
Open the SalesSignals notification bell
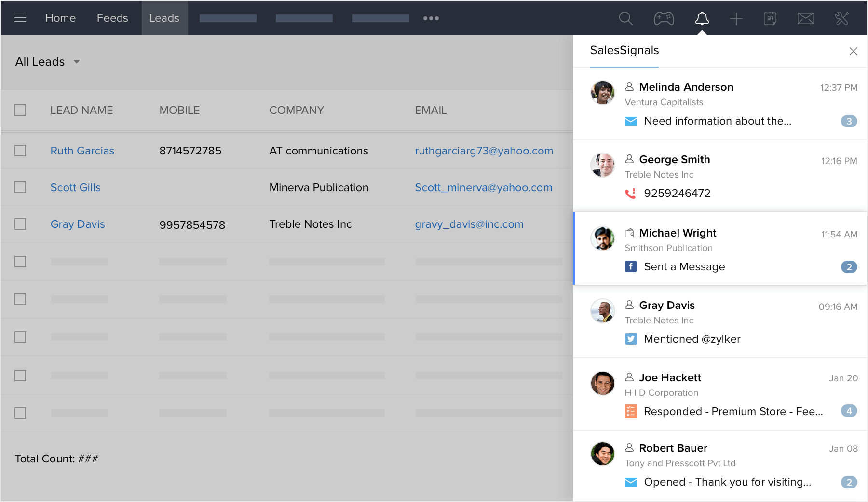click(x=703, y=18)
